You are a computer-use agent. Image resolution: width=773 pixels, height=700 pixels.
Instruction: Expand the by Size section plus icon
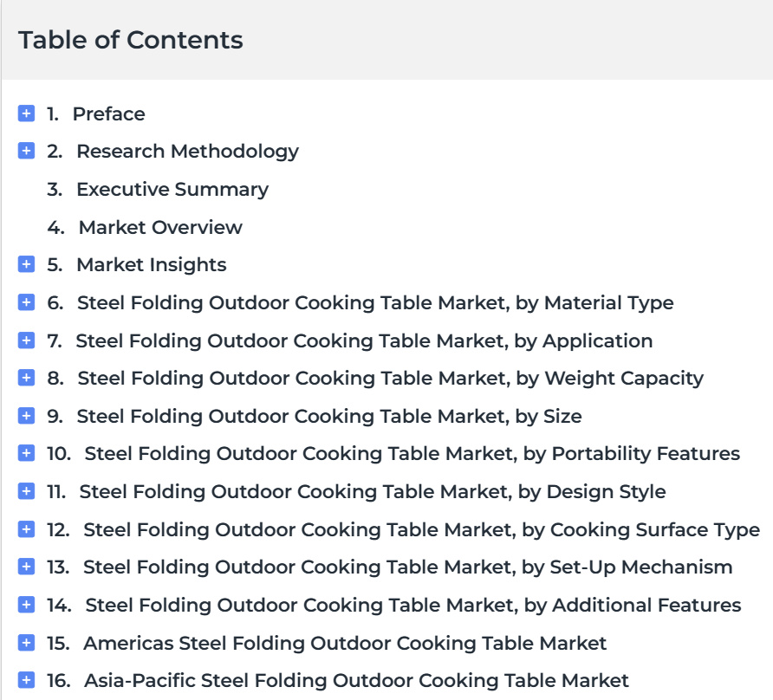coord(26,416)
